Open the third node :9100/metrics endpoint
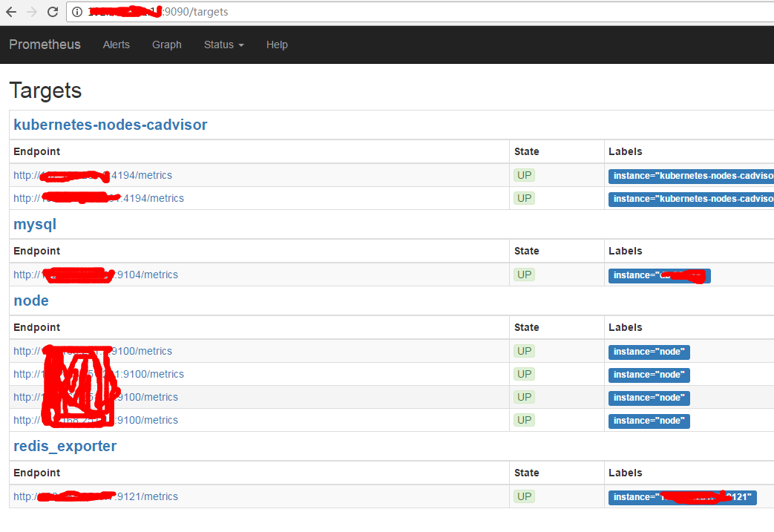Viewport: 774px width, 532px height. 96,397
